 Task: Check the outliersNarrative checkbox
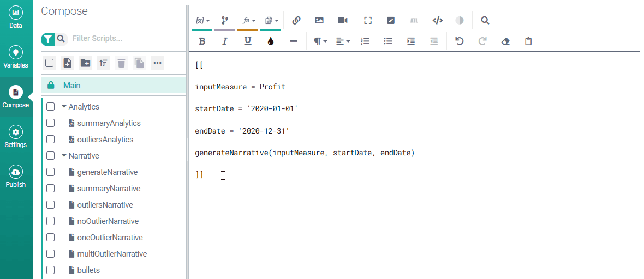pos(51,205)
